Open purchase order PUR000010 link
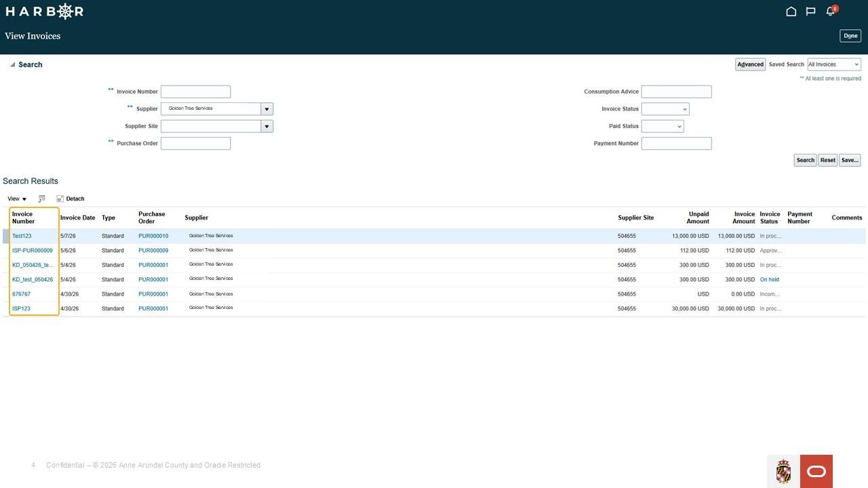The image size is (868, 488). pos(153,236)
